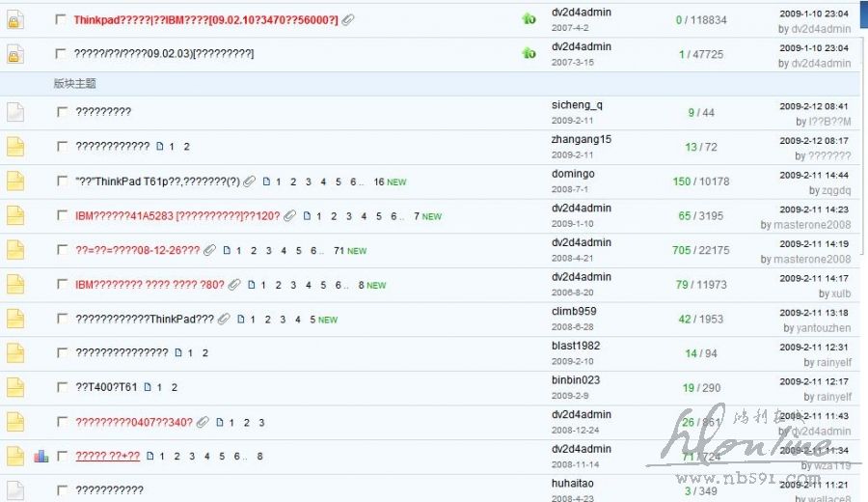Screen dimensions: 868x502
Task: Click the locked folder icon beside the Thinkpad pinned thread
Action: pyautogui.click(x=14, y=20)
